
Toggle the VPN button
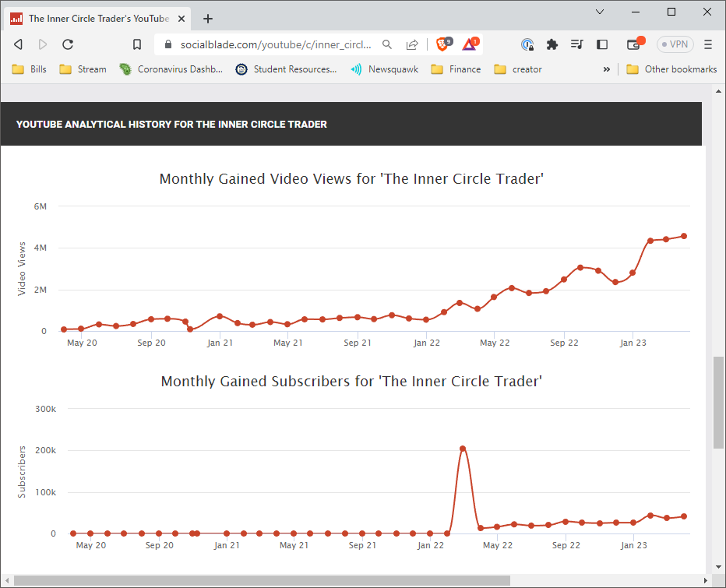pyautogui.click(x=675, y=44)
